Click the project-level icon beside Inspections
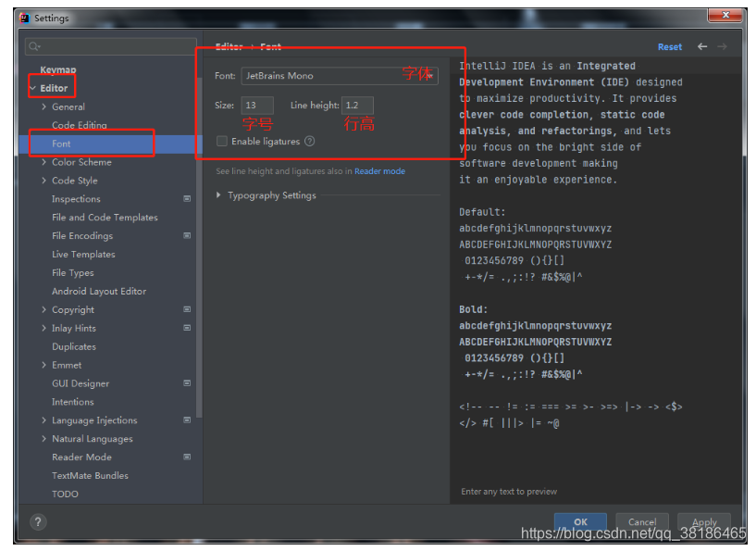Image resolution: width=756 pixels, height=551 pixels. [x=187, y=198]
